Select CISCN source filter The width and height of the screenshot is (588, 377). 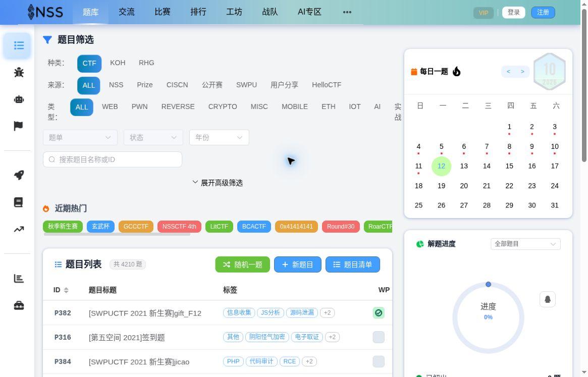(177, 85)
